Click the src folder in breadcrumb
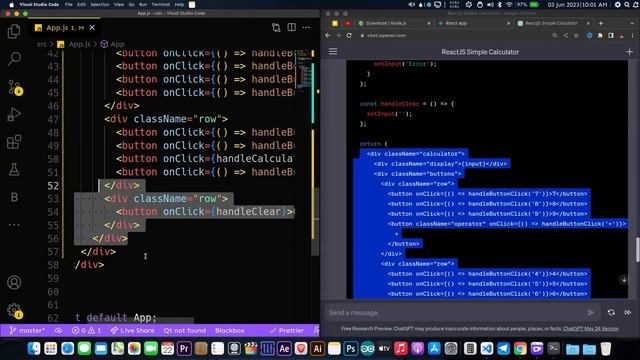 [x=42, y=44]
